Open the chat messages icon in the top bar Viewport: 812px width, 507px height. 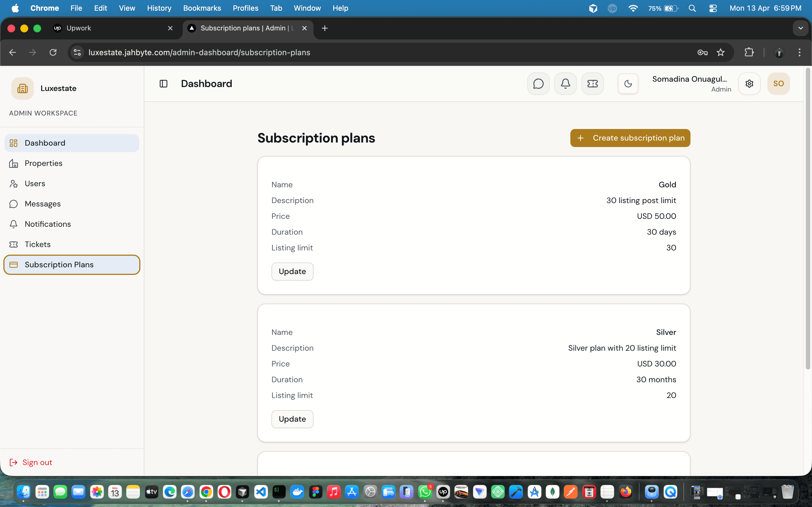tap(538, 83)
